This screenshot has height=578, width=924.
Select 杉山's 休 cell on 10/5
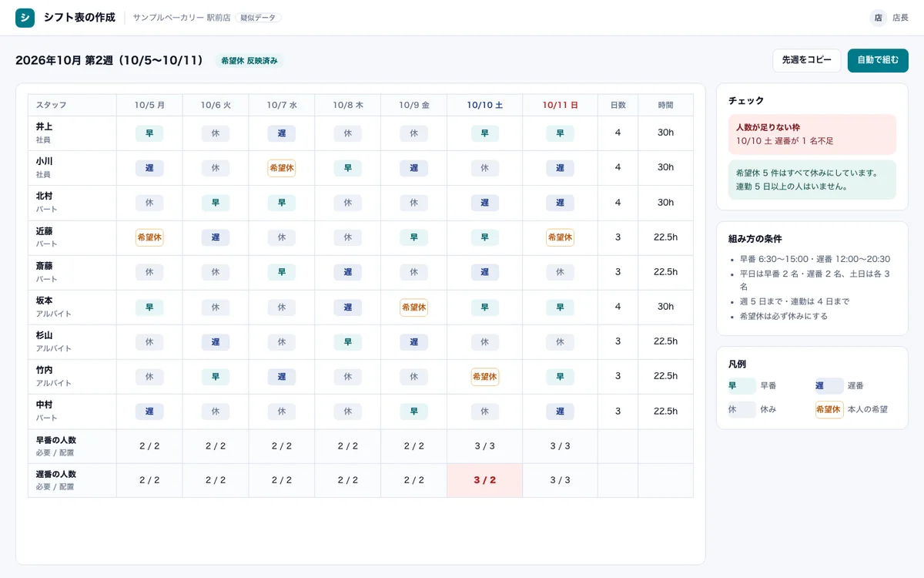point(149,341)
